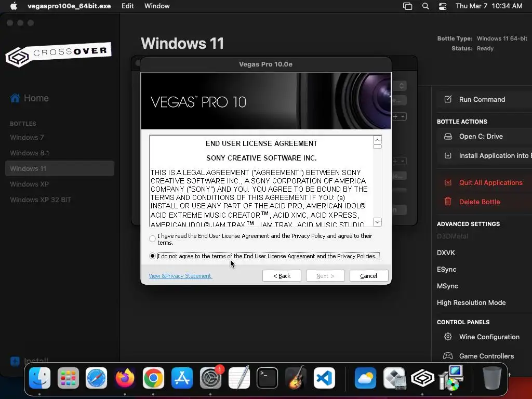Open CrossOver from the Dock
Image resolution: width=532 pixels, height=399 pixels.
tap(422, 378)
